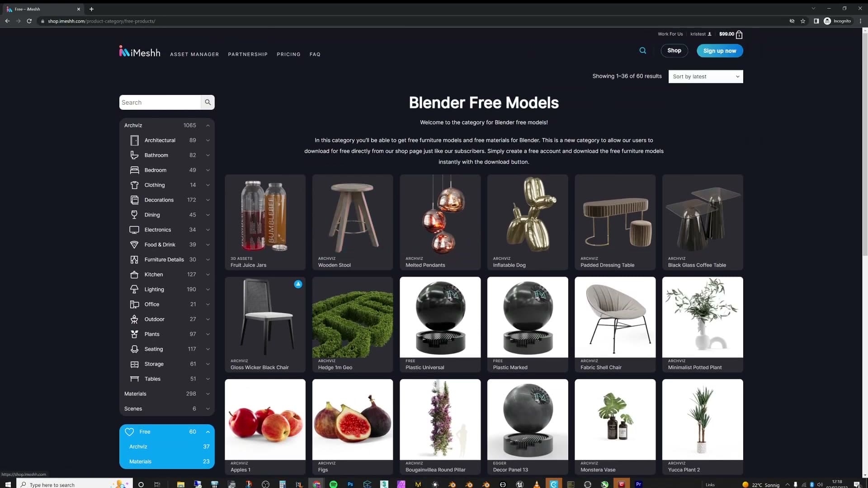Click the Free heart icon
The height and width of the screenshot is (488, 868).
[x=129, y=432]
